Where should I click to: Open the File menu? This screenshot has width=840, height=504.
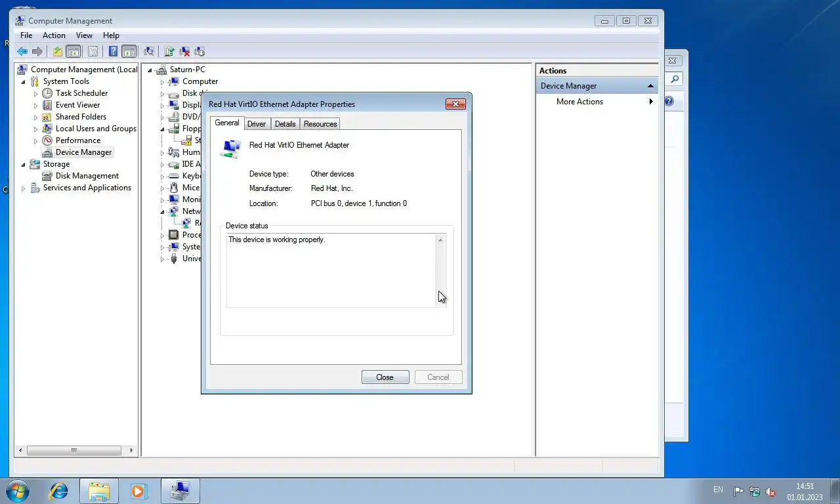pos(26,35)
